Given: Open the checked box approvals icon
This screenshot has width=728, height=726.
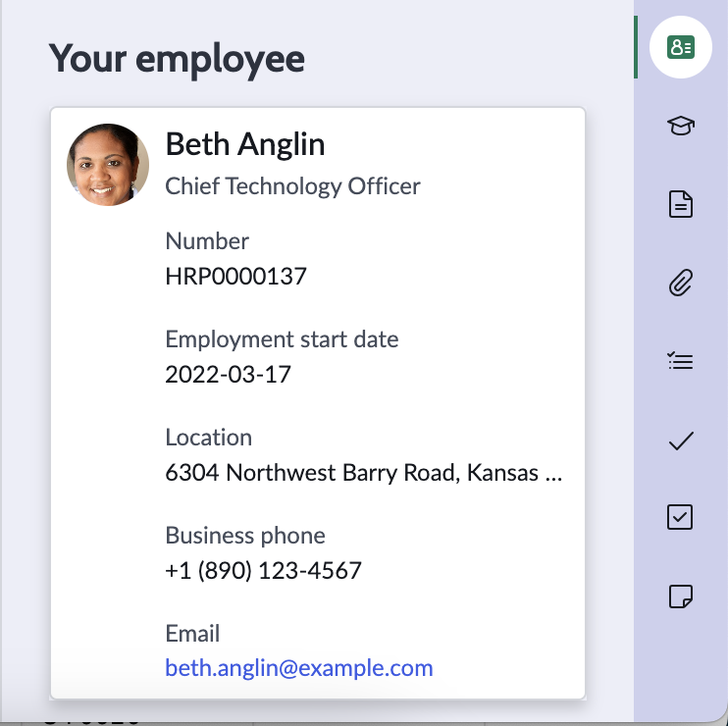Looking at the screenshot, I should [x=680, y=517].
